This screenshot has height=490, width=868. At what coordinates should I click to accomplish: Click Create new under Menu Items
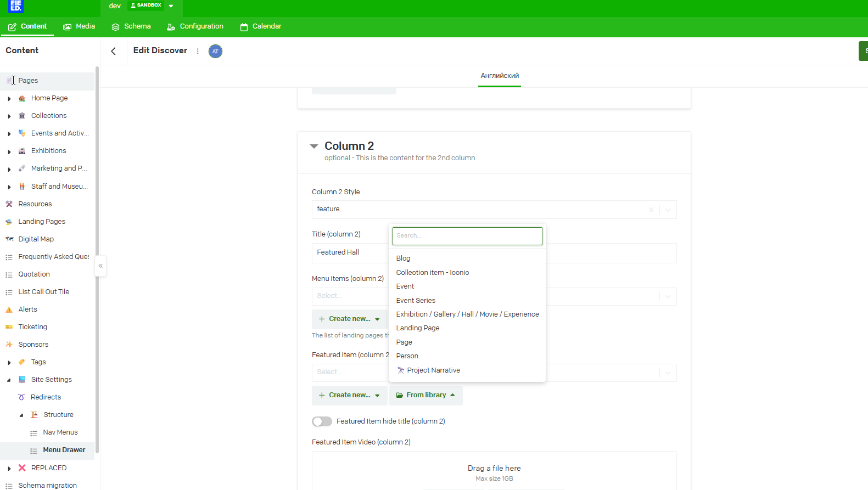point(350,319)
